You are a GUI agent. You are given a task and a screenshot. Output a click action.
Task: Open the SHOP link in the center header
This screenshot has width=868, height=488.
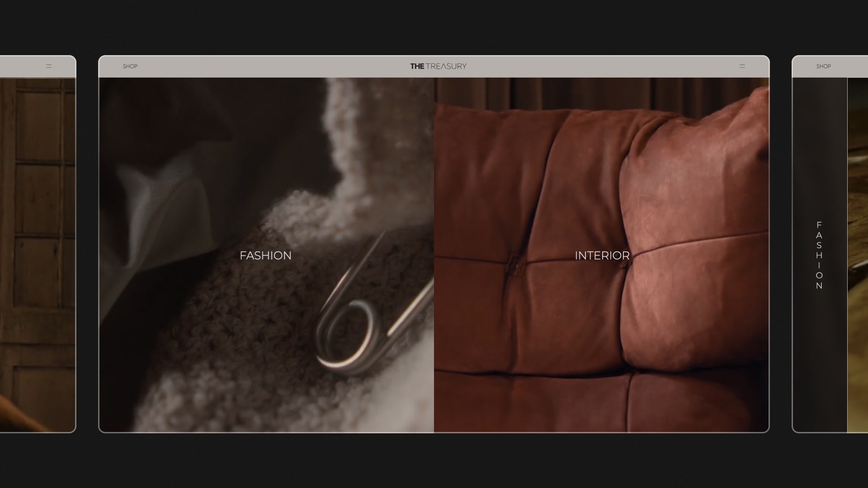pyautogui.click(x=130, y=66)
